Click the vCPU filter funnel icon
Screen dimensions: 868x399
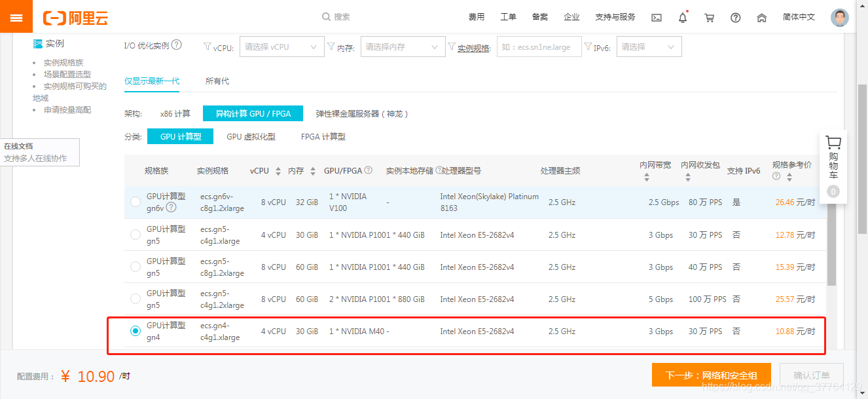208,47
